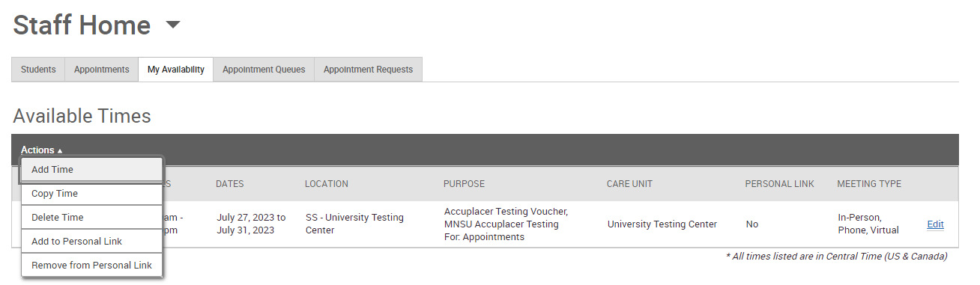Image resolution: width=980 pixels, height=285 pixels.
Task: Select the My Availability tab
Action: [176, 70]
